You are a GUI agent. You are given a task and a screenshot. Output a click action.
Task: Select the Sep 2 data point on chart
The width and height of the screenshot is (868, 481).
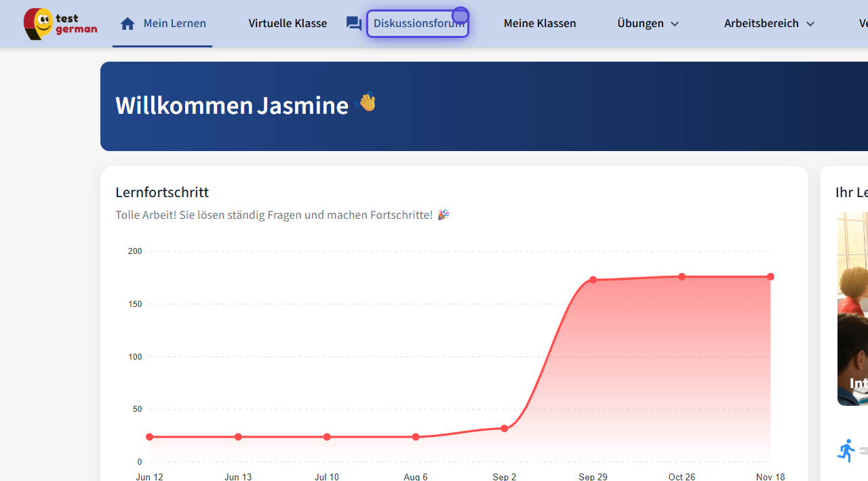pos(505,428)
